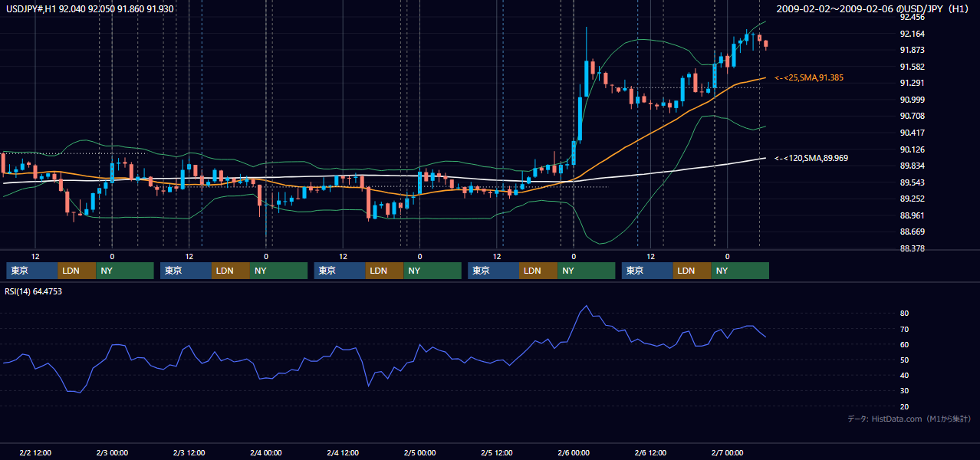Screen dimensions: 980x460
Task: Select the 2/4 00:00 time axis label
Action: pyautogui.click(x=266, y=453)
